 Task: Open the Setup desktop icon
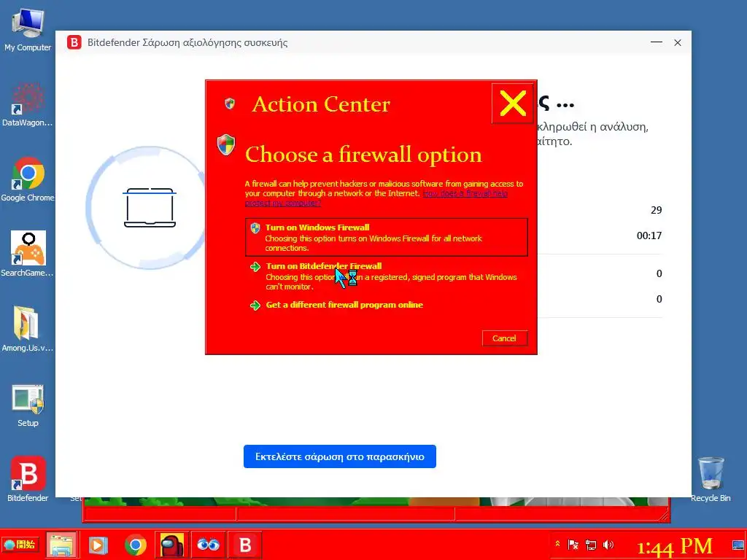(28, 405)
